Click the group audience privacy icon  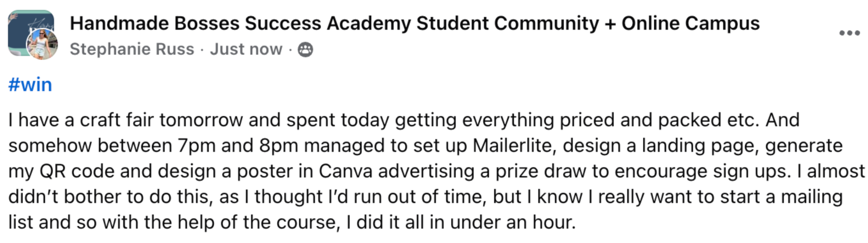[305, 50]
